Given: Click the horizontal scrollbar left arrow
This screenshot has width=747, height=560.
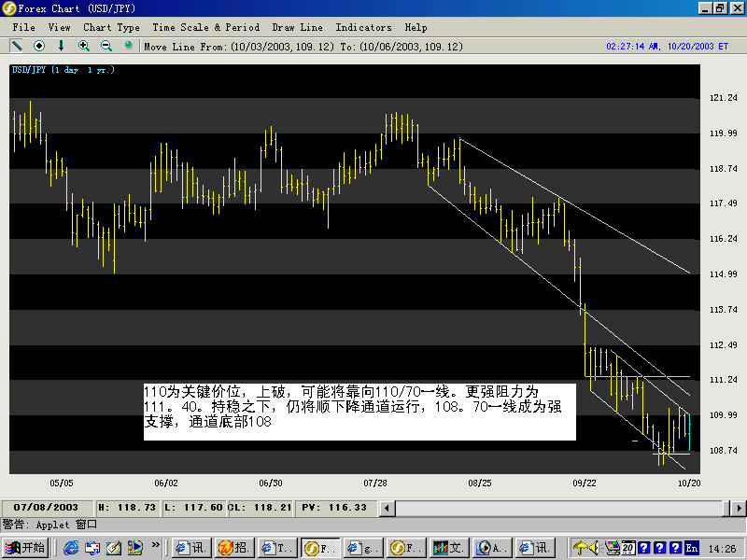Looking at the screenshot, I should pyautogui.click(x=386, y=507).
